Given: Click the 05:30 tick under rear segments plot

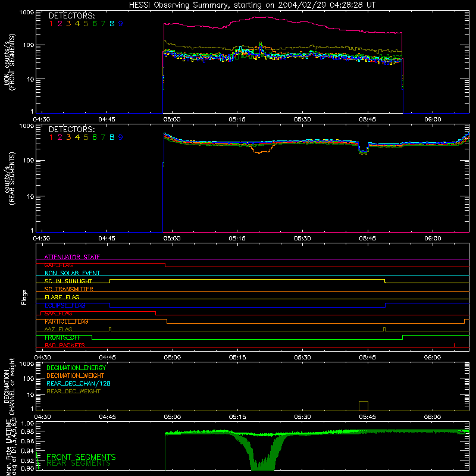Looking at the screenshot, I should tap(302, 239).
